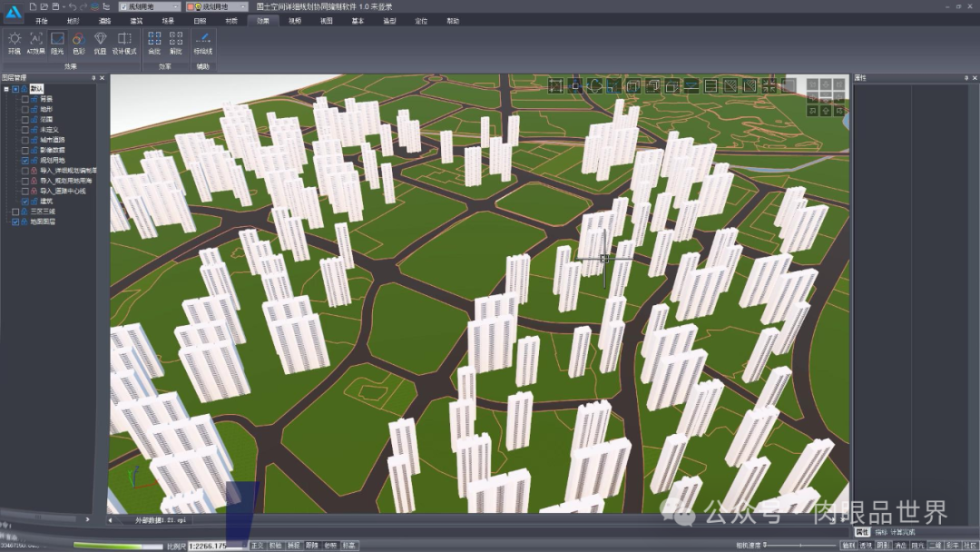Switch to the 帮助 ribbon tab
The image size is (980, 552).
[x=453, y=21]
